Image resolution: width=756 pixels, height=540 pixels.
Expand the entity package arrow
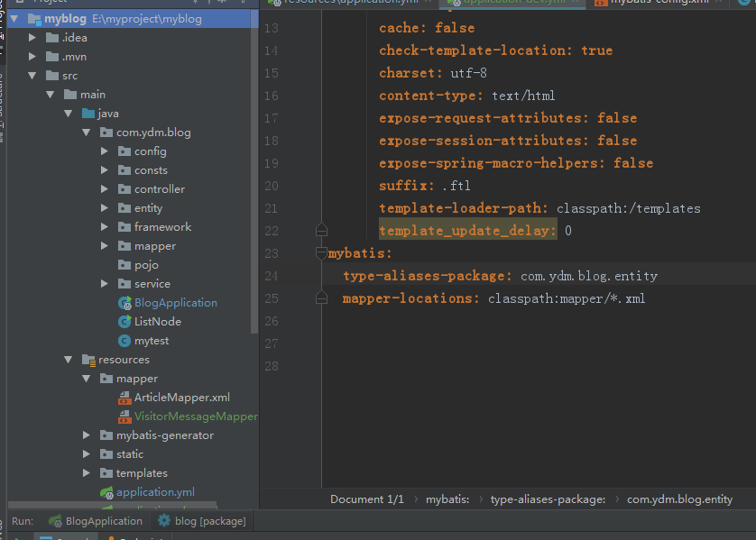tap(104, 208)
